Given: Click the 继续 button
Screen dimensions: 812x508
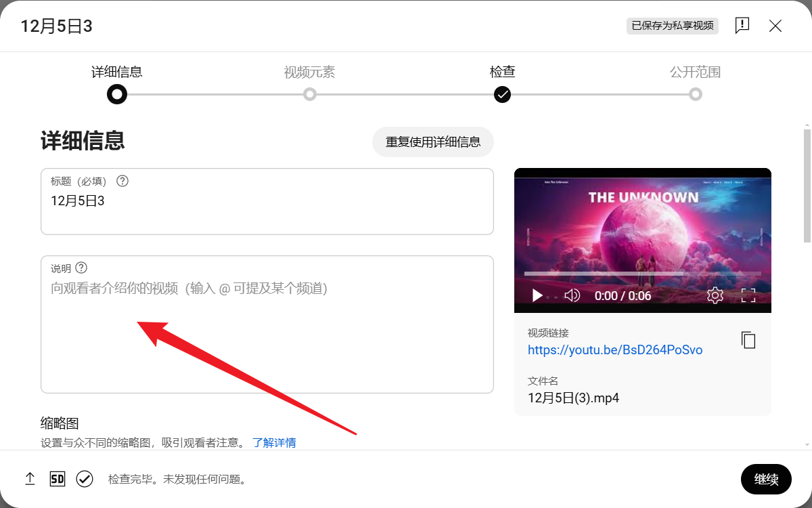Looking at the screenshot, I should point(766,479).
